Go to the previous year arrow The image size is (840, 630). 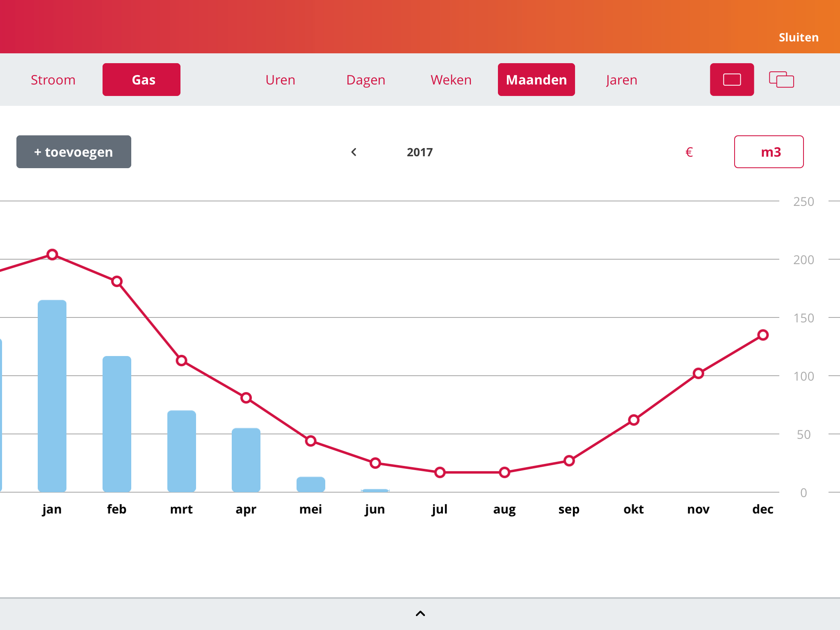point(354,152)
